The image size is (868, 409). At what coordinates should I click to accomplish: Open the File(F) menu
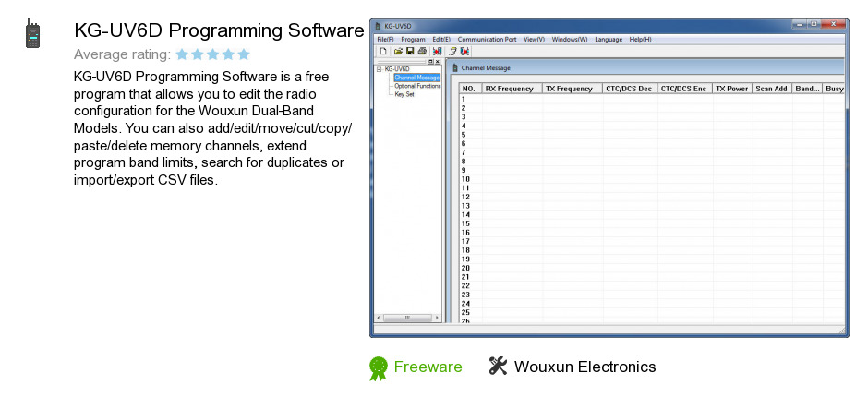click(385, 40)
